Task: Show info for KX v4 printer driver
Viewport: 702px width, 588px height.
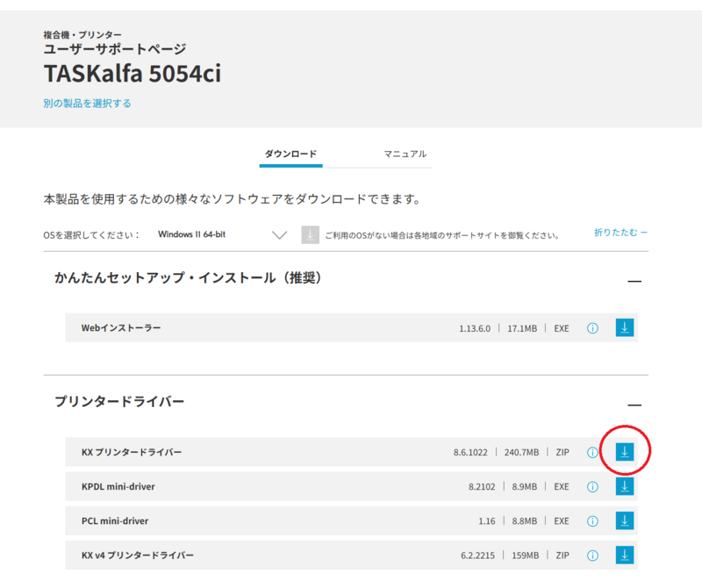Action: tap(592, 555)
